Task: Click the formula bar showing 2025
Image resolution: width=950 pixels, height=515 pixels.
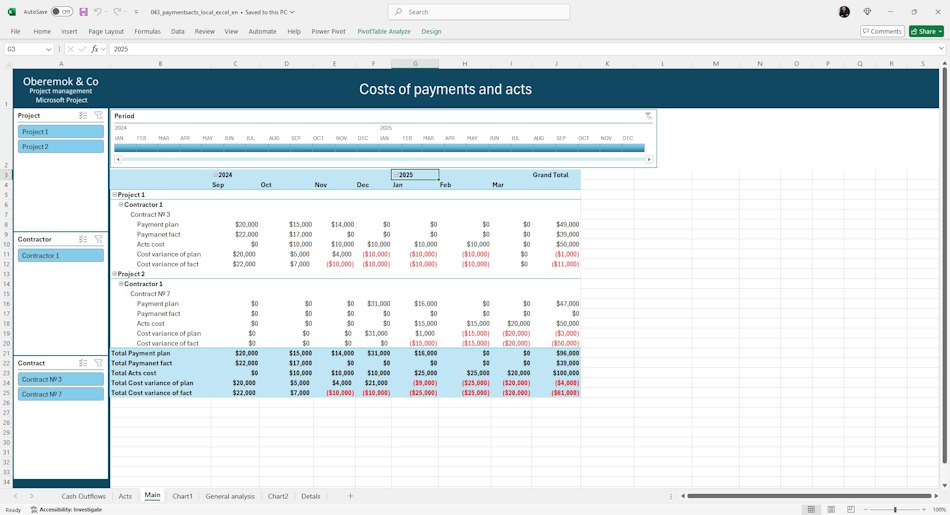Action: tap(521, 49)
